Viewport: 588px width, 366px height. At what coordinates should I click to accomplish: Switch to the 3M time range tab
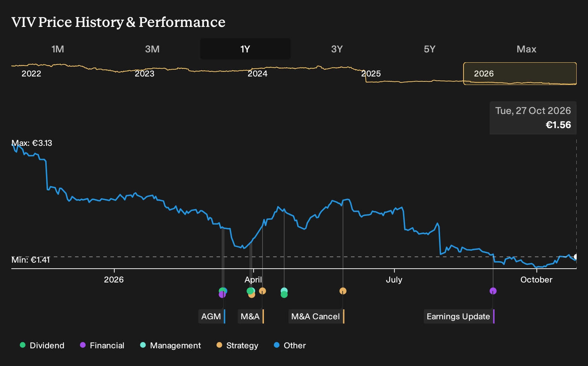point(152,49)
